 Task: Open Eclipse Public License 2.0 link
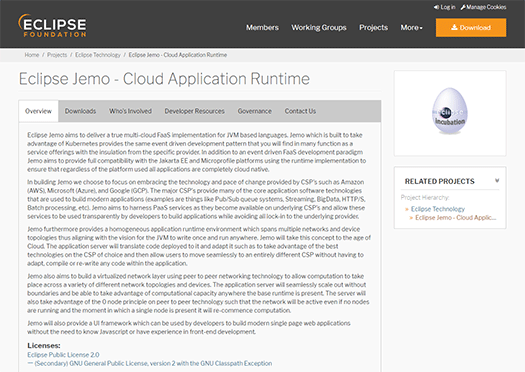click(63, 355)
